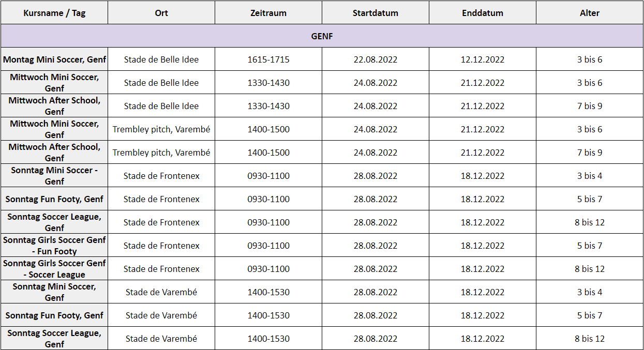Select the last row 'Stade de Varembé' cell
Viewport: 644px width, 350px height.
[x=161, y=339]
